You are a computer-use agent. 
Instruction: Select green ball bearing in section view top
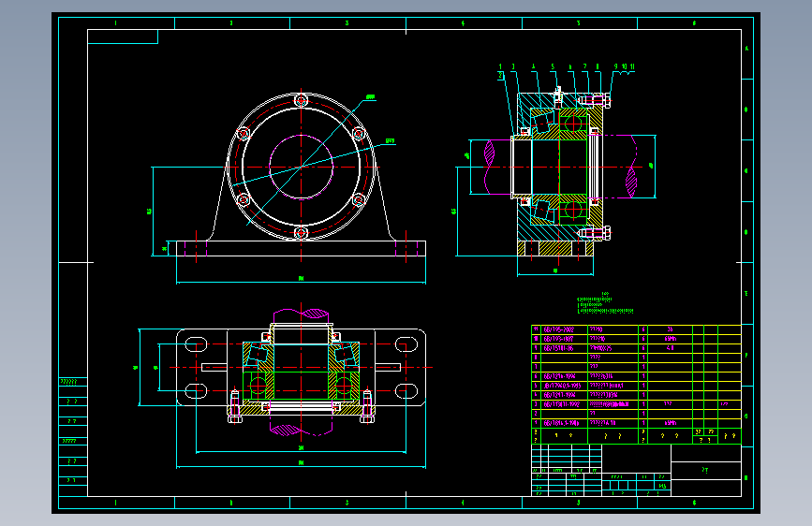[573, 124]
